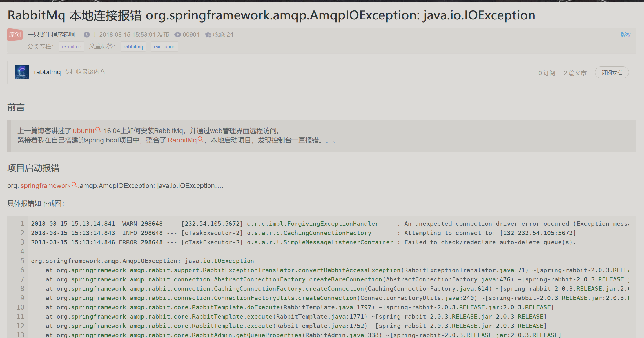644x338 pixels.
Task: Click line 13 RabbitAdmin.getQueueProperties frame
Action: (304, 335)
